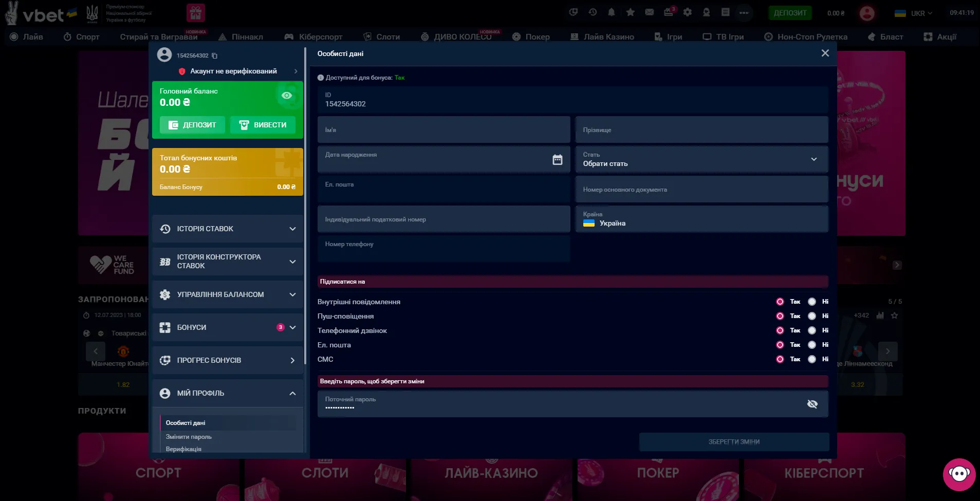The width and height of the screenshot is (980, 501).
Task: Expand Бонуси section
Action: (x=228, y=327)
